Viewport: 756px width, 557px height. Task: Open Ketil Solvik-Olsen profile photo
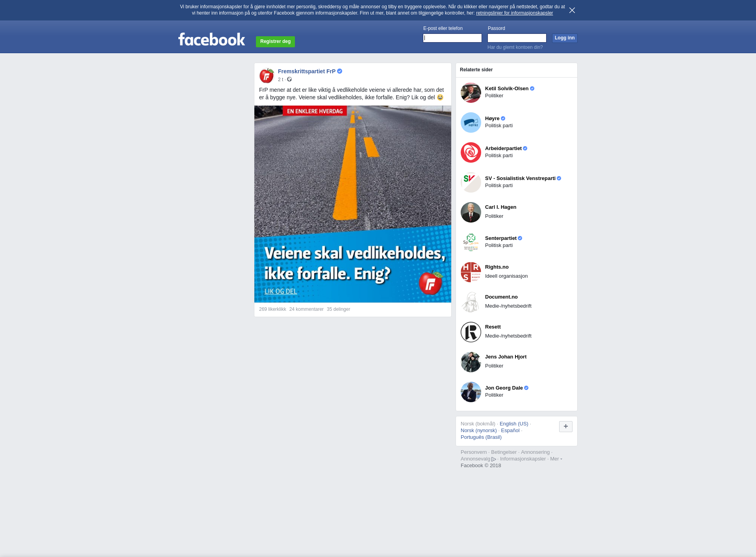point(471,93)
